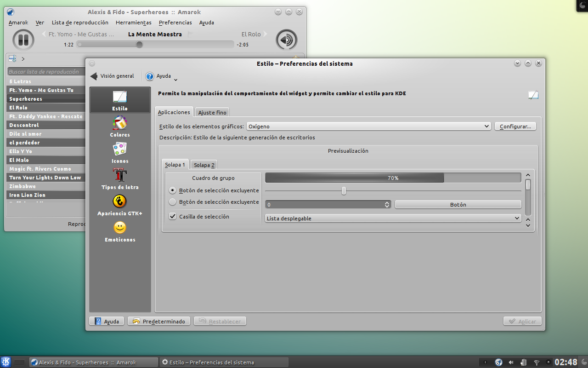588x368 pixels.
Task: Open the Lista de reproducción menu
Action: point(80,23)
